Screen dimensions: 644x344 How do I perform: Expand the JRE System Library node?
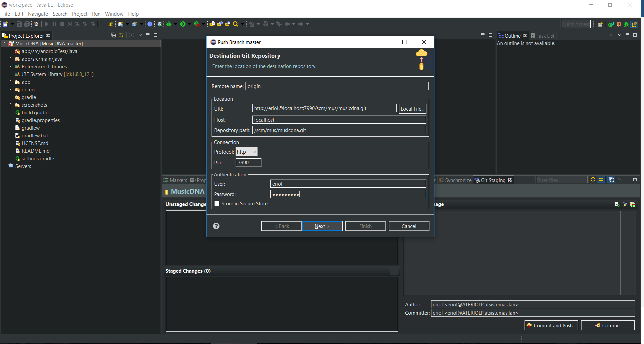[x=10, y=74]
